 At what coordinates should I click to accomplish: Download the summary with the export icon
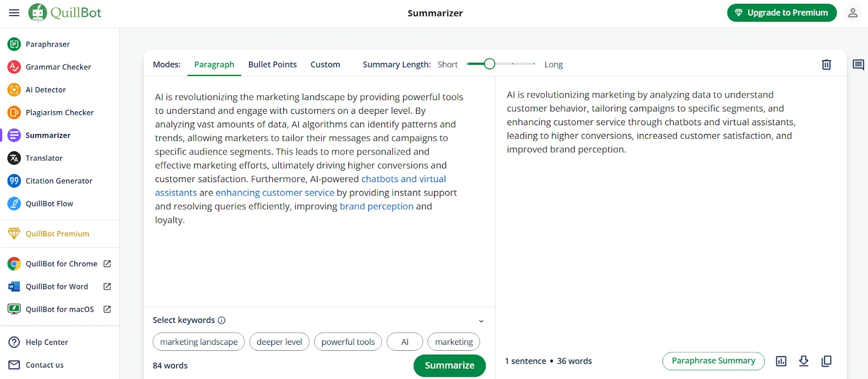coord(804,361)
